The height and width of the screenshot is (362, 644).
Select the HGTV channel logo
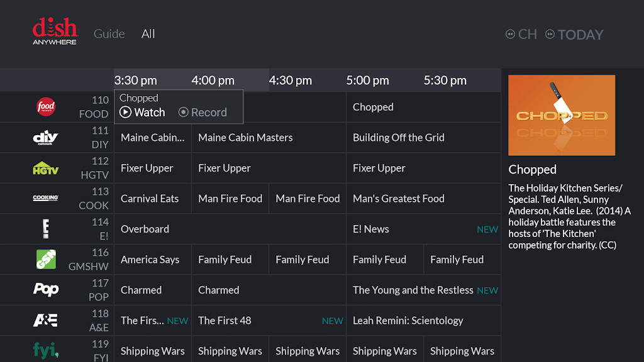(x=45, y=168)
